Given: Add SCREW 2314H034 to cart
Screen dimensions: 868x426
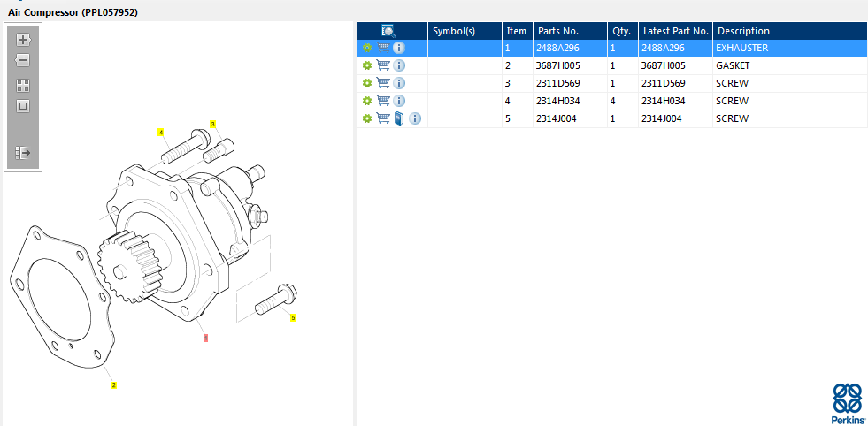Looking at the screenshot, I should (383, 101).
